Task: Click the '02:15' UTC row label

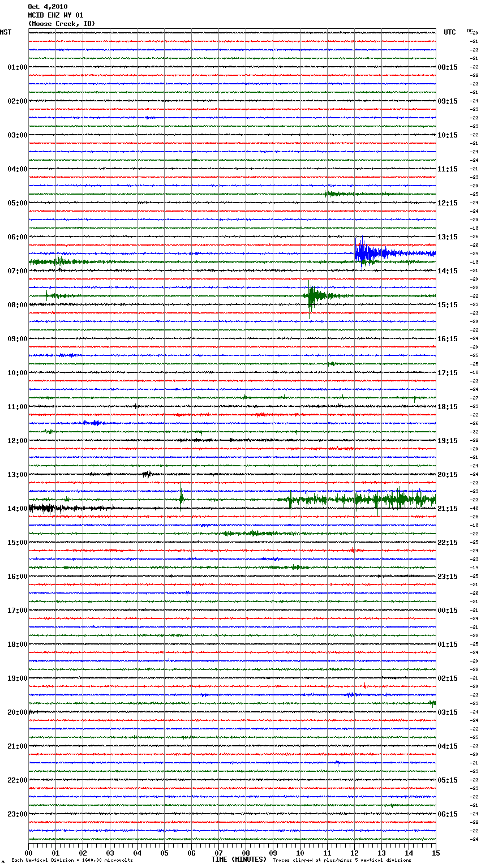Action: point(448,678)
